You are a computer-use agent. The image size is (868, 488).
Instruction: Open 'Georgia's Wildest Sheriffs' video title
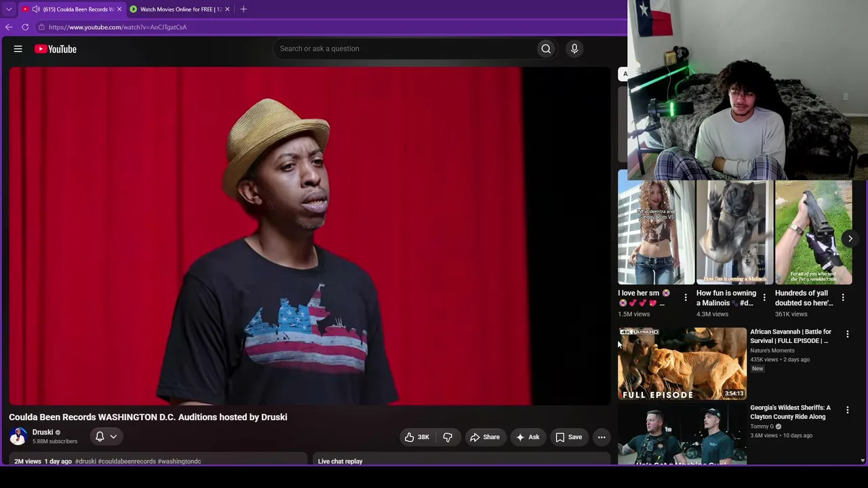790,412
